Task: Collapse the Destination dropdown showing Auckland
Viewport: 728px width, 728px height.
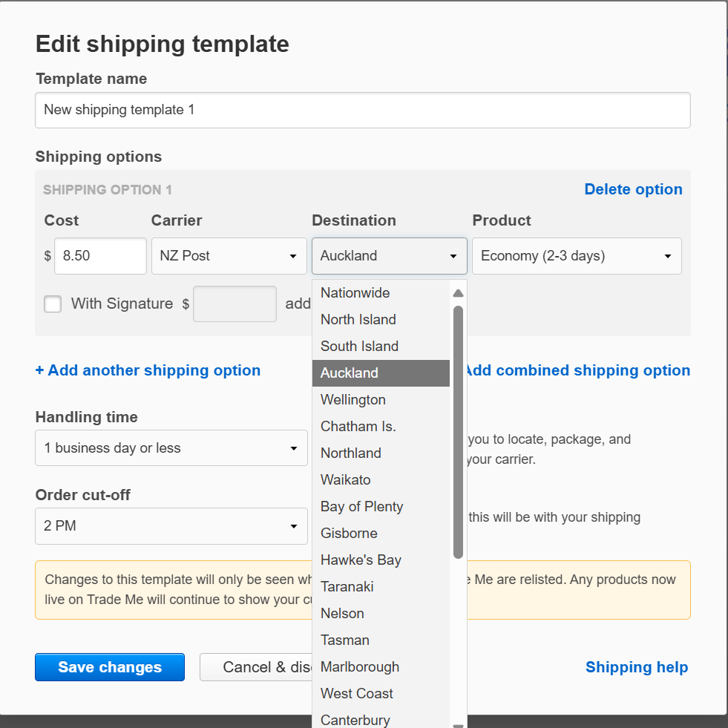Action: click(x=389, y=256)
